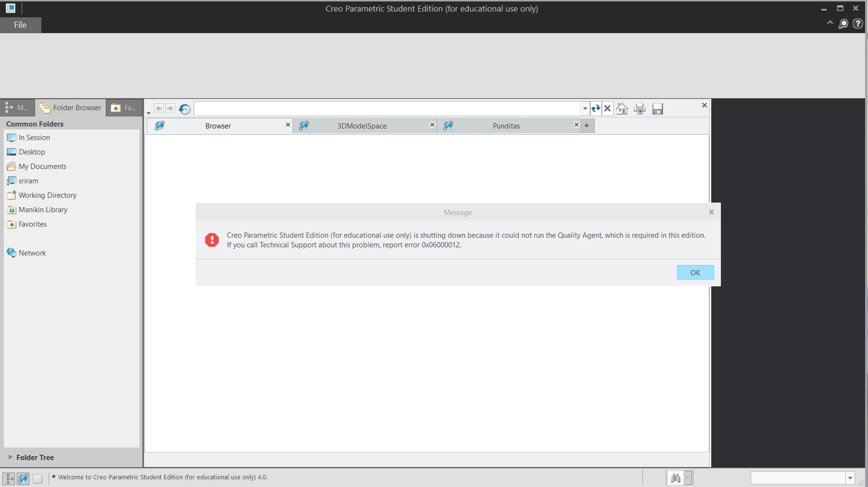868x487 pixels.
Task: Switch to the Model Tree tab
Action: 17,108
